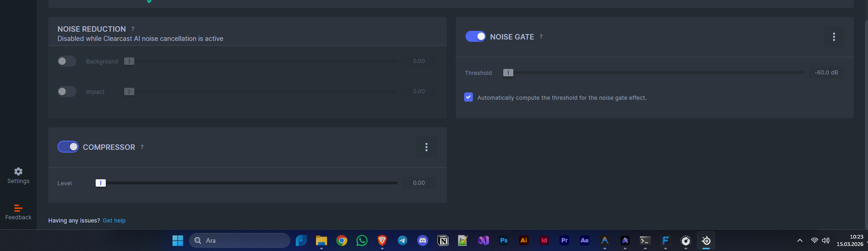This screenshot has width=868, height=251.
Task: Open Brave browser from the taskbar
Action: click(x=382, y=240)
